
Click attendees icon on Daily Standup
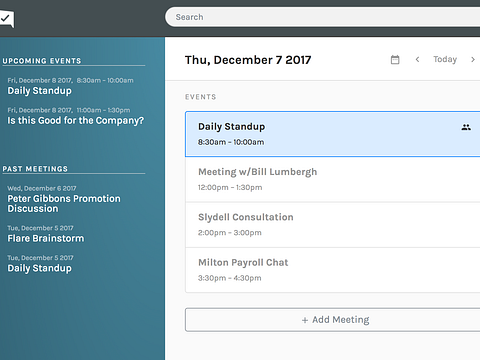pos(466,127)
